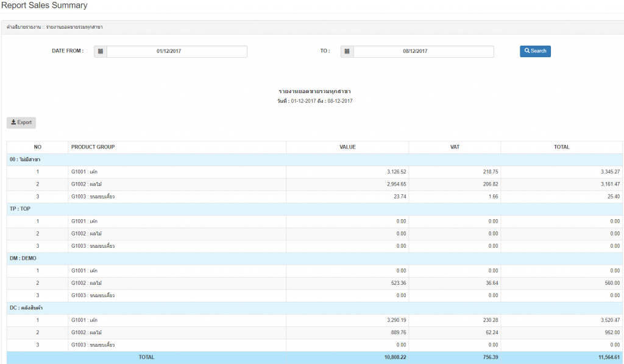Click the Search button
This screenshot has height=364, width=624.
point(535,51)
